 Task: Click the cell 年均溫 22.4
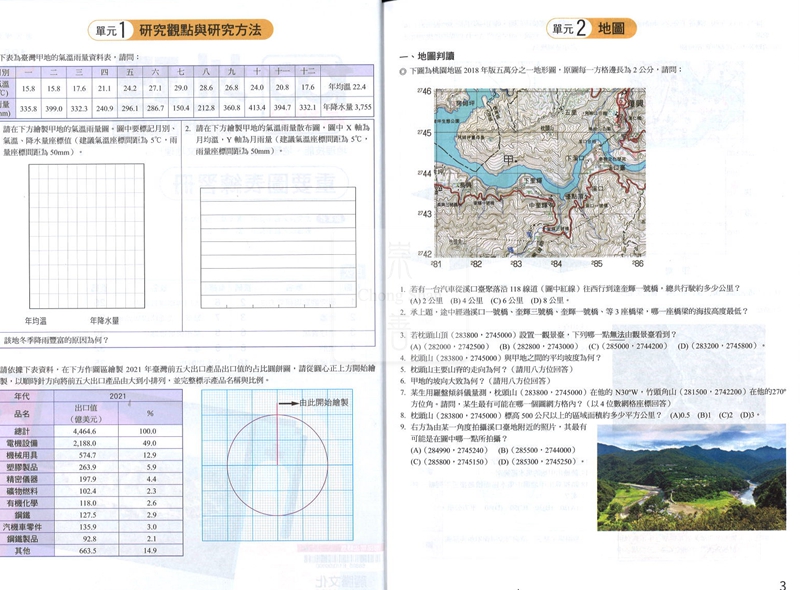pos(347,87)
